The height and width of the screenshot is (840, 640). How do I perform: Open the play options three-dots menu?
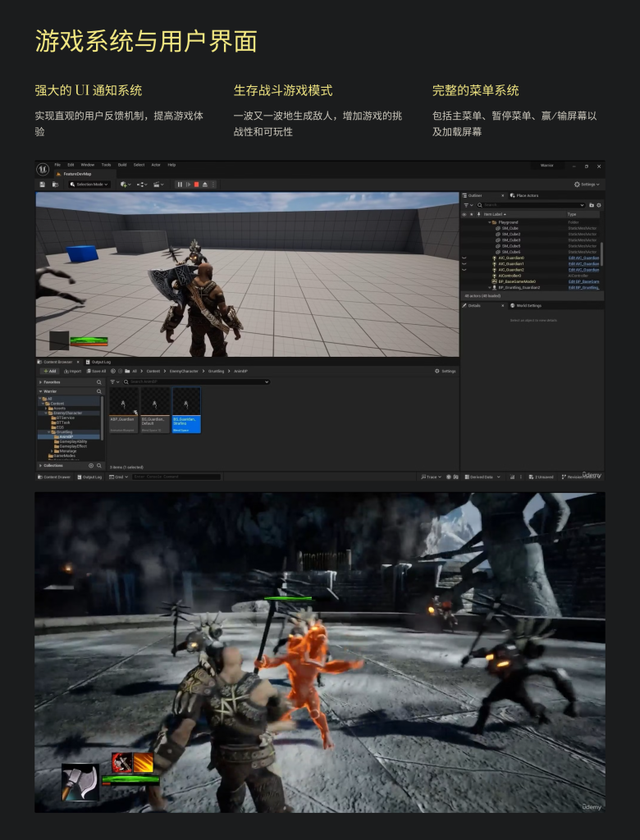(213, 185)
